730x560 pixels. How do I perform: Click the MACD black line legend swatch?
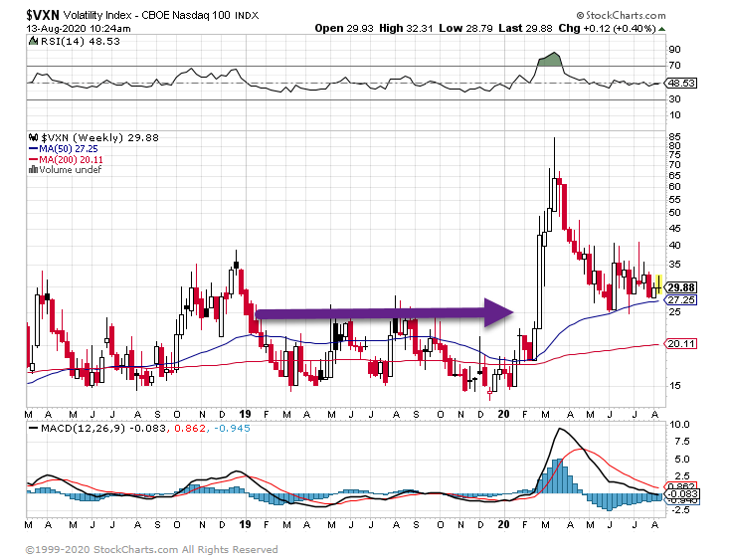pos(34,429)
